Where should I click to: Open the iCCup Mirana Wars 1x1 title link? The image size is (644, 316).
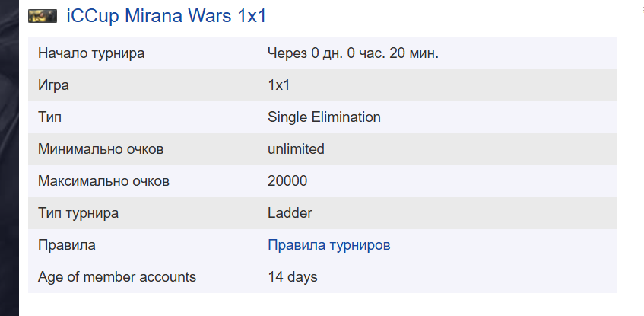[x=167, y=16]
